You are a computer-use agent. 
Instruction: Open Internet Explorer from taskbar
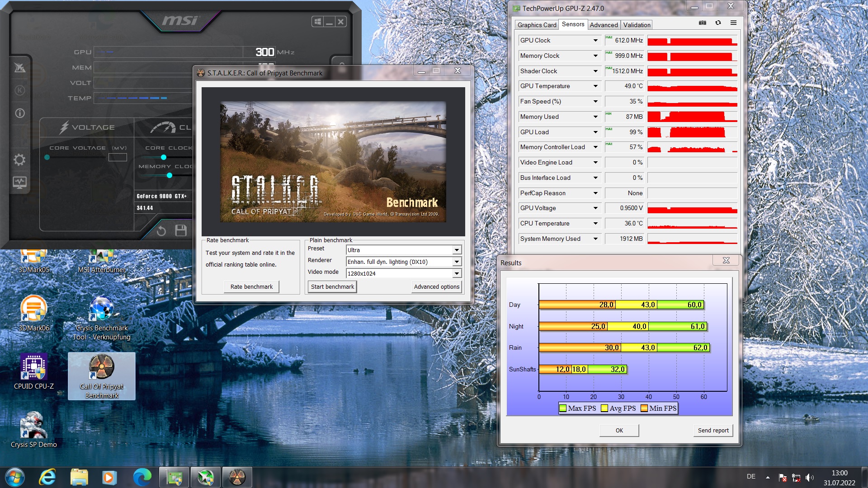pyautogui.click(x=47, y=477)
